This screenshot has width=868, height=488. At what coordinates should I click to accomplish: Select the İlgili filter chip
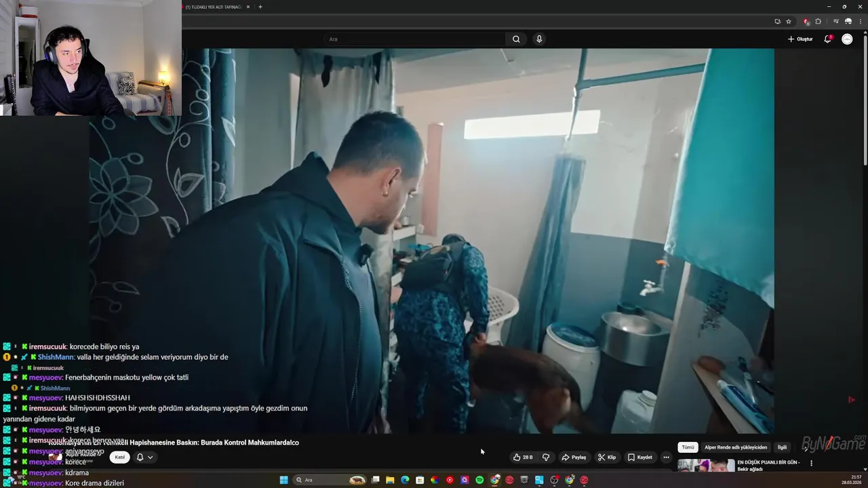pos(782,447)
